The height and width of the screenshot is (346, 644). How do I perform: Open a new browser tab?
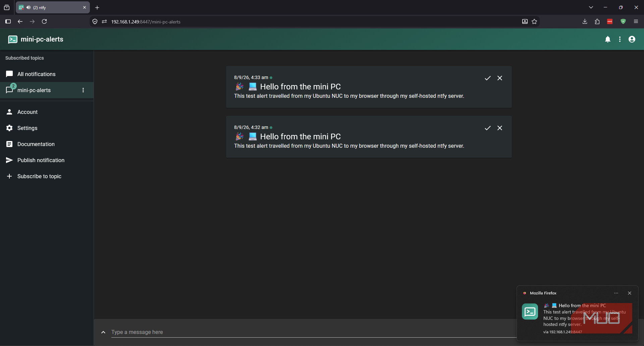[x=97, y=7]
